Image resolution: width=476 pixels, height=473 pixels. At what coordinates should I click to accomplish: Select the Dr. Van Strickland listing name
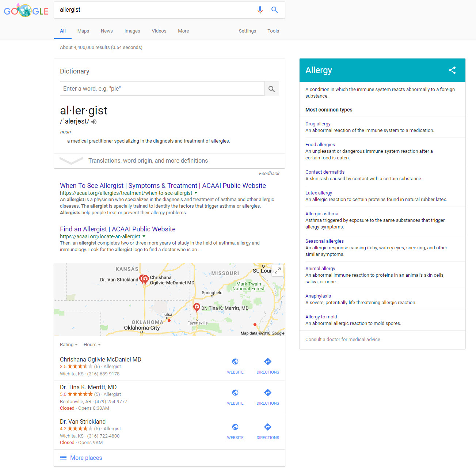[x=83, y=422]
